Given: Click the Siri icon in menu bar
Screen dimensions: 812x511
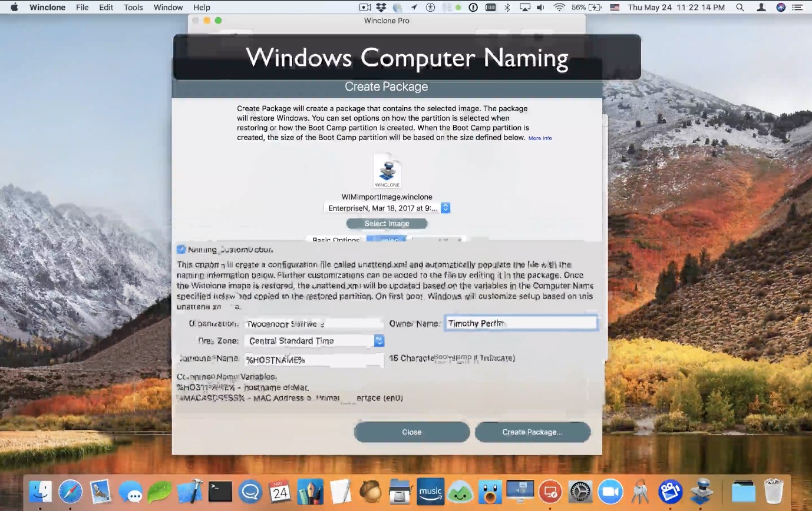Looking at the screenshot, I should (x=781, y=7).
